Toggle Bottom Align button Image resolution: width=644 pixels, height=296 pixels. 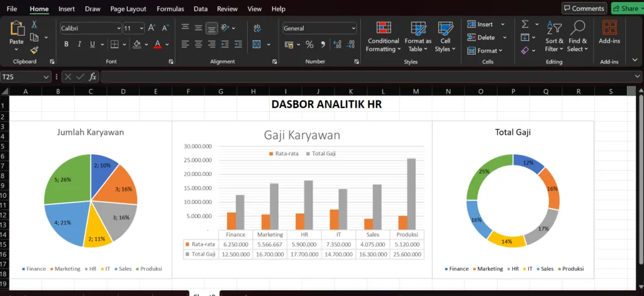pos(211,28)
